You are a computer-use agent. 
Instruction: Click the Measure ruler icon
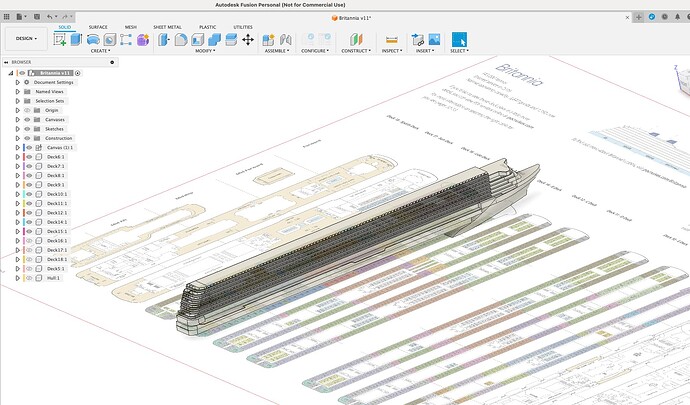click(391, 40)
